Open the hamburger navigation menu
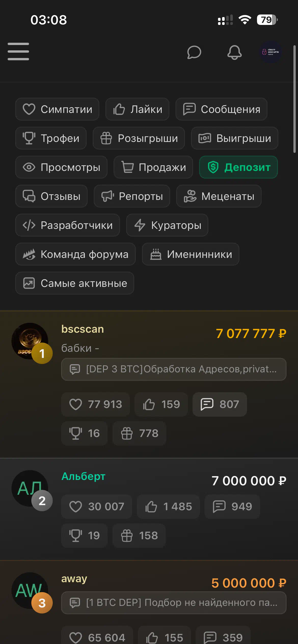Viewport: 298px width, 644px height. tap(18, 52)
